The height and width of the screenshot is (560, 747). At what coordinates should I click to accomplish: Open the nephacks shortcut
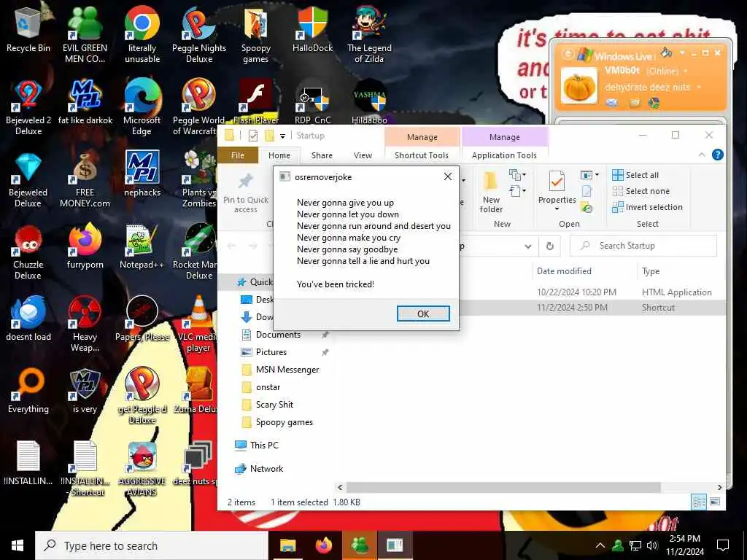(142, 174)
